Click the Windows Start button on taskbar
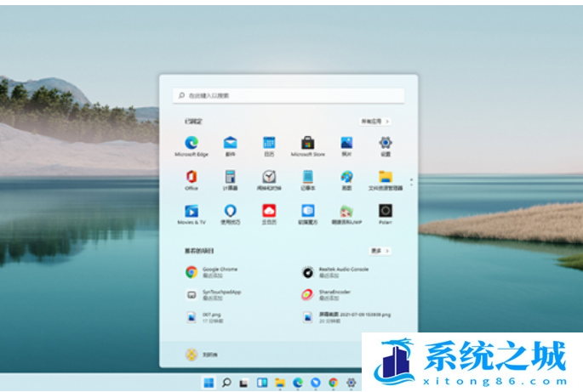This screenshot has height=392, width=583. (x=209, y=383)
